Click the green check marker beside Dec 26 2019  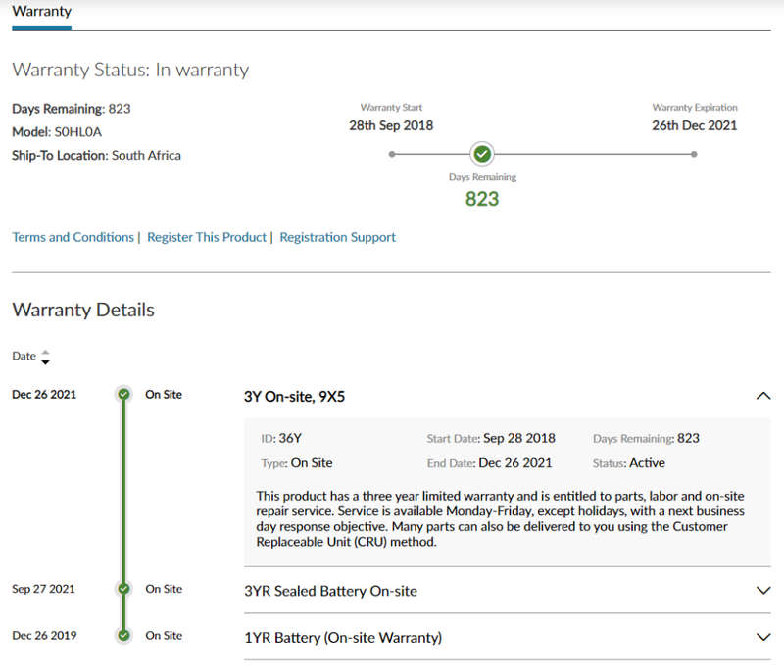point(123,635)
